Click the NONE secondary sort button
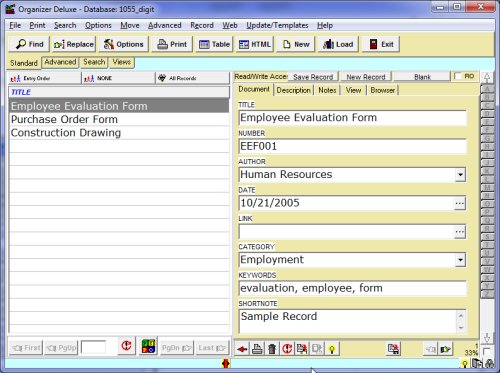 (118, 78)
